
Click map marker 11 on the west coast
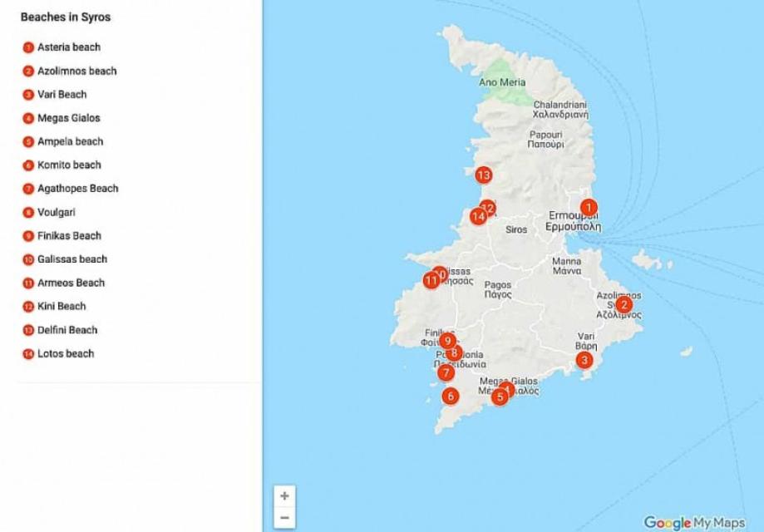430,281
